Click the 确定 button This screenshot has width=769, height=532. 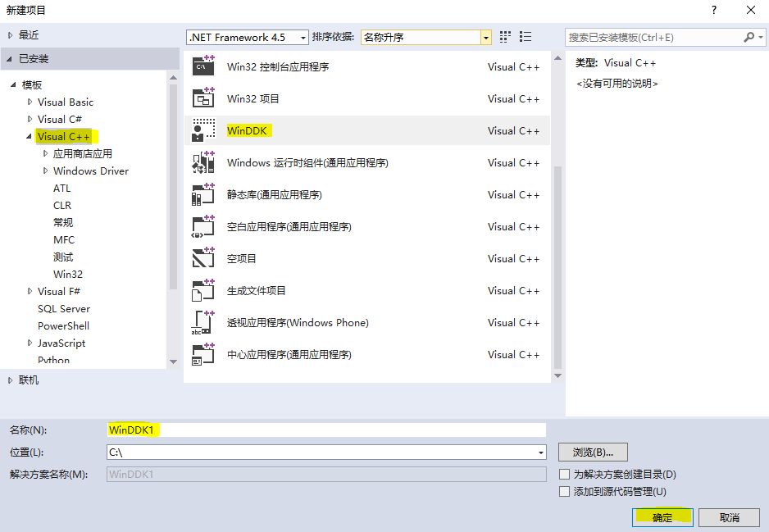coord(662,517)
